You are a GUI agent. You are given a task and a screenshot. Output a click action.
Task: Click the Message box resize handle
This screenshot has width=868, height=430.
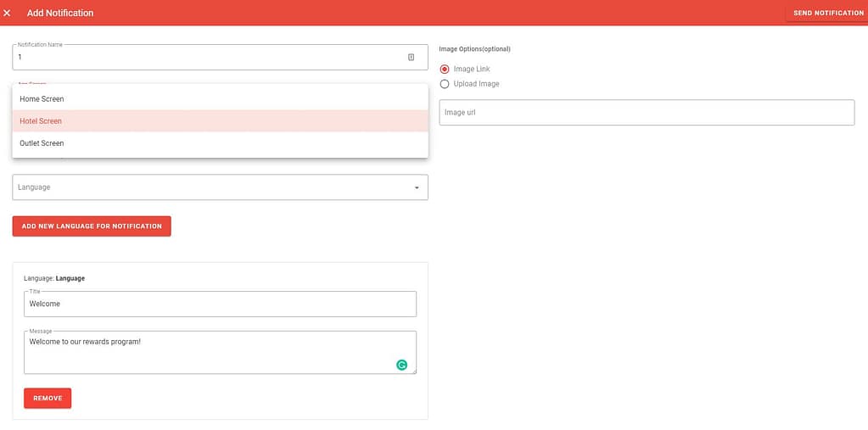click(x=413, y=371)
